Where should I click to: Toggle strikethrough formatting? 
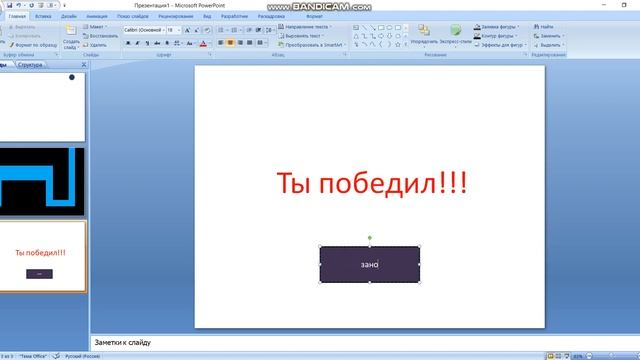click(157, 43)
